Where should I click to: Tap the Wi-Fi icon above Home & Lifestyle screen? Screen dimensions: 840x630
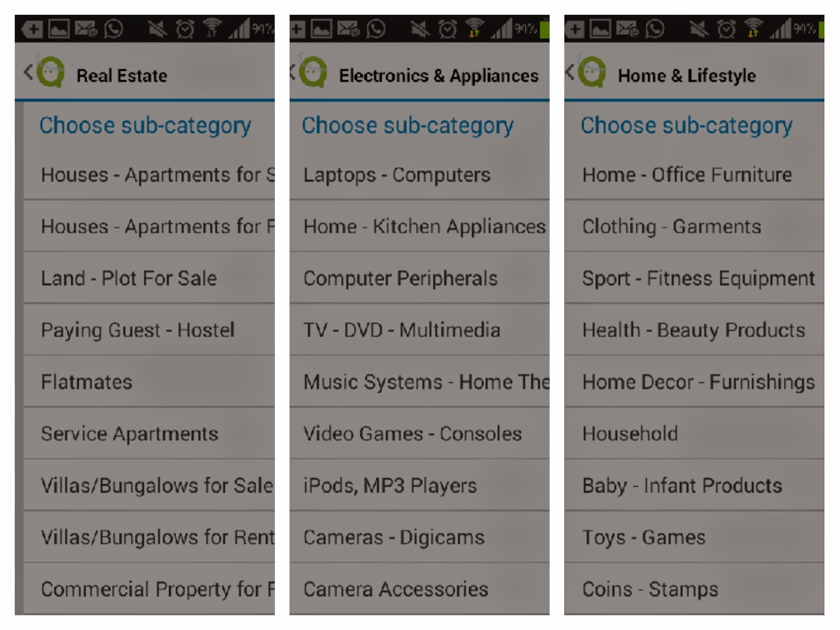pos(753,28)
